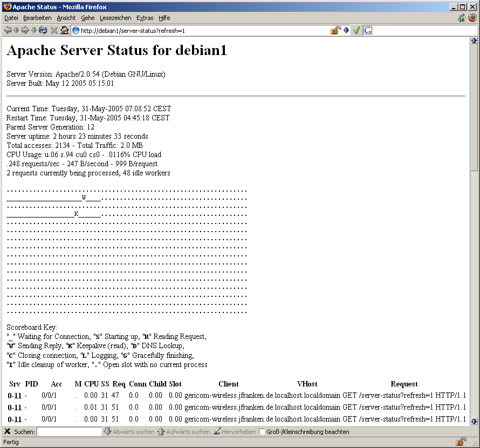Click the Suchen find text field
The image size is (480, 448).
(x=69, y=432)
